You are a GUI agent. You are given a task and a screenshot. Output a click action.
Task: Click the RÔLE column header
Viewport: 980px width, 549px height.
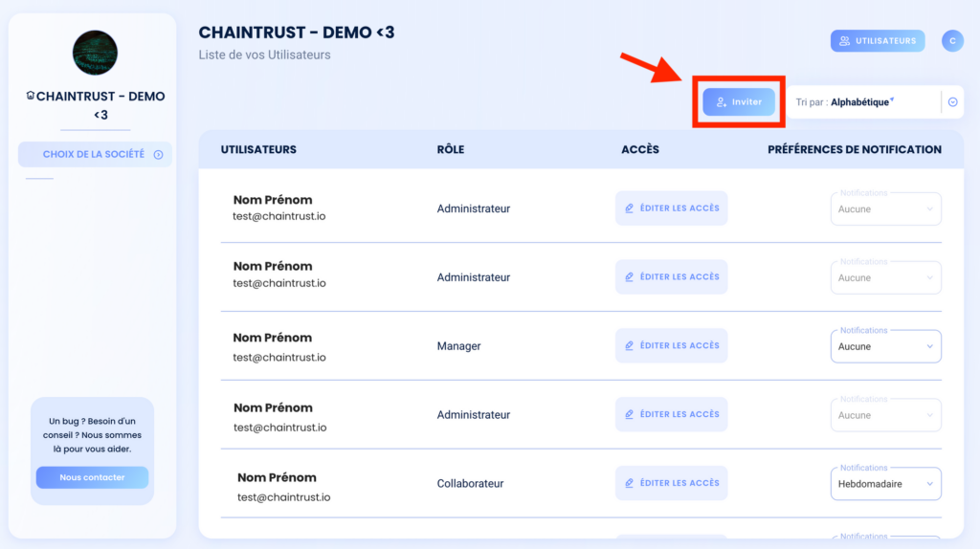[x=450, y=149]
